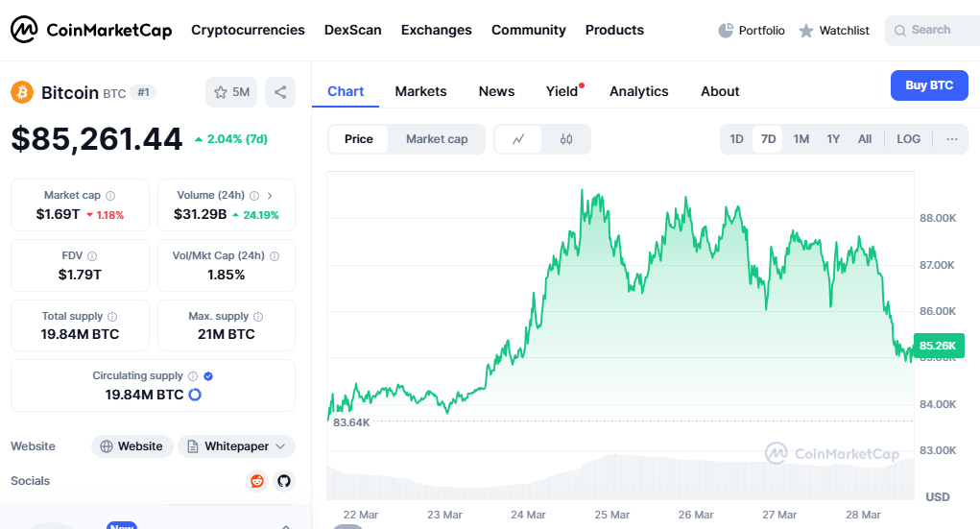Open the Website link
Image resolution: width=980 pixels, height=529 pixels.
[132, 446]
